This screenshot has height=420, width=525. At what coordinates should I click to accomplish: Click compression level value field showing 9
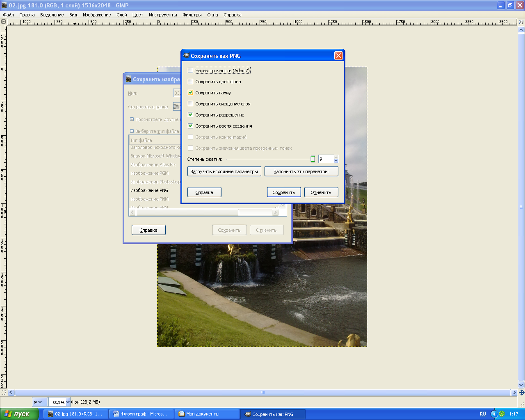(326, 159)
